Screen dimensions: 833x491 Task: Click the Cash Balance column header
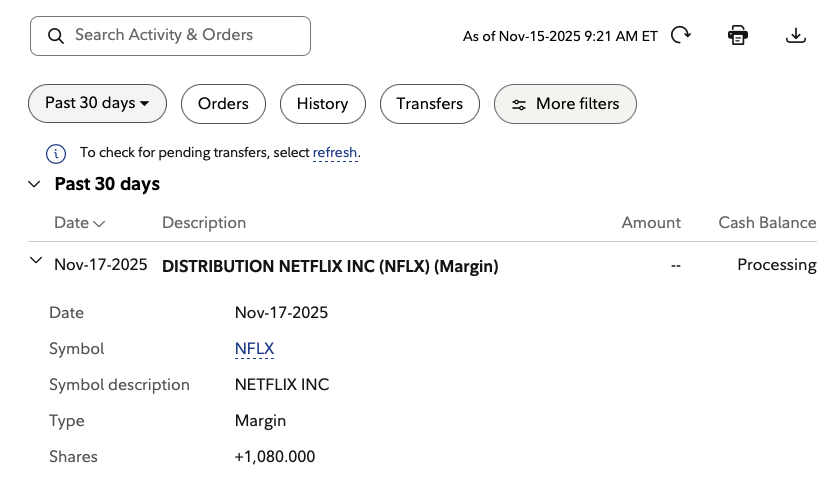click(767, 223)
